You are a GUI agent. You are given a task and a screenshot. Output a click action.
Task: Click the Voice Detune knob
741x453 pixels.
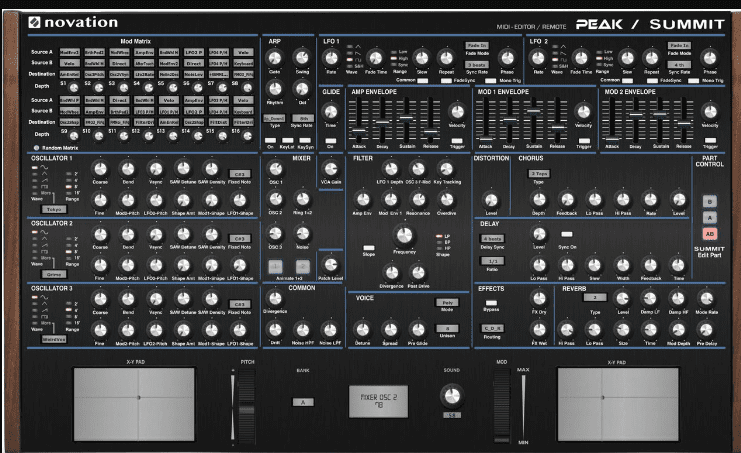362,330
